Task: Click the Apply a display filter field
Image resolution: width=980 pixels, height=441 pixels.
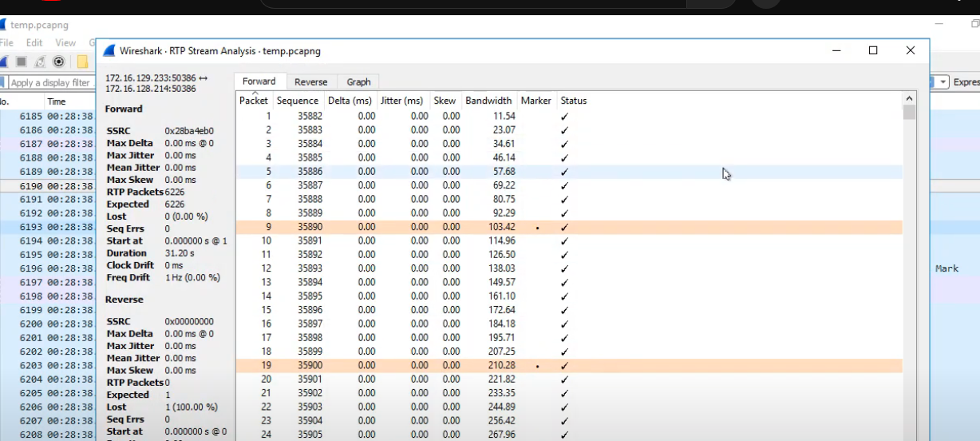Action: pyautogui.click(x=50, y=82)
